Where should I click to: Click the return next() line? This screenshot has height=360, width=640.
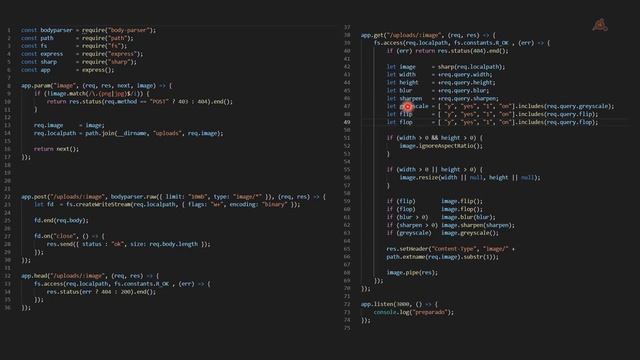[56, 149]
